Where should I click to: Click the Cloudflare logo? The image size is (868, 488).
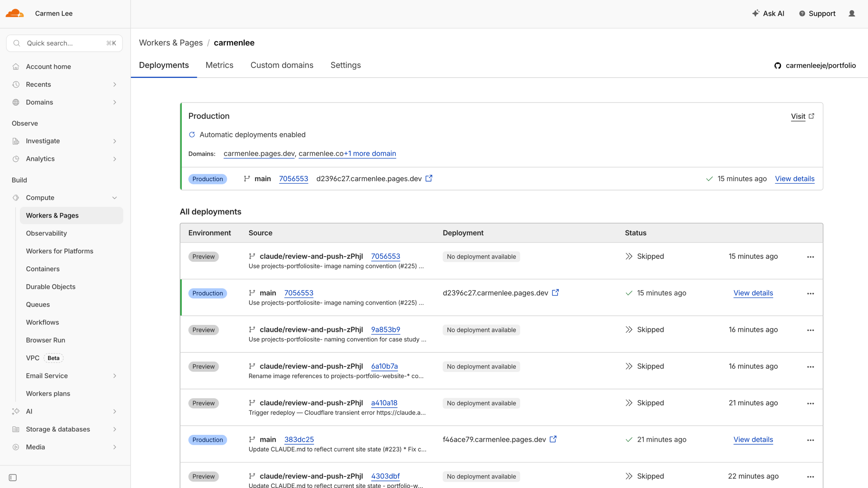click(15, 13)
